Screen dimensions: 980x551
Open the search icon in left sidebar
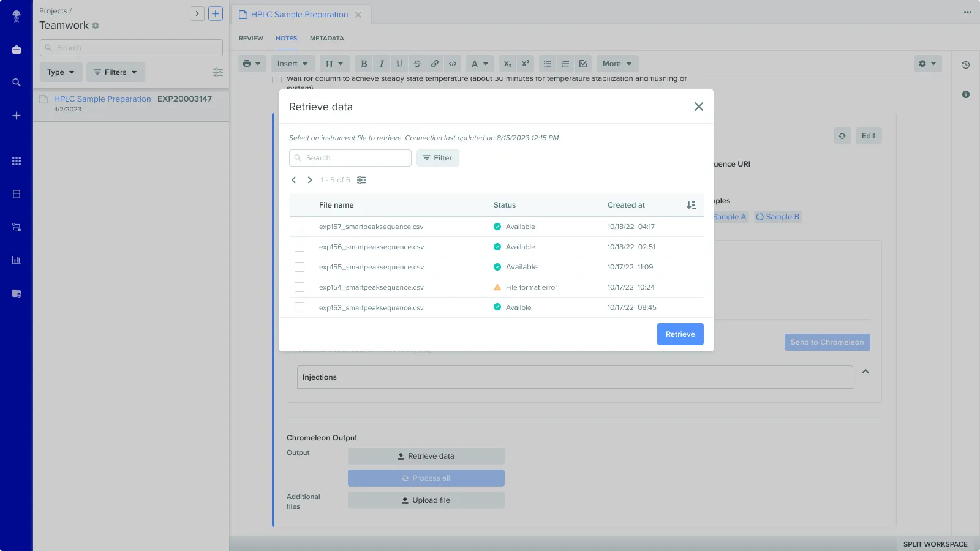17,83
